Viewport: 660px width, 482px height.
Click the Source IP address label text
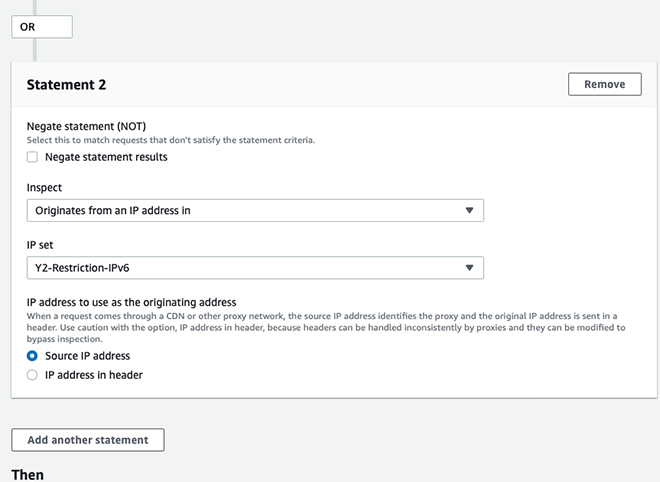point(88,356)
